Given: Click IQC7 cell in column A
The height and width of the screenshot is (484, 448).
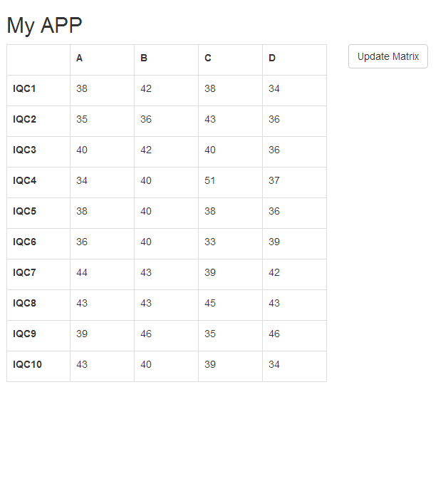Looking at the screenshot, I should [82, 273].
